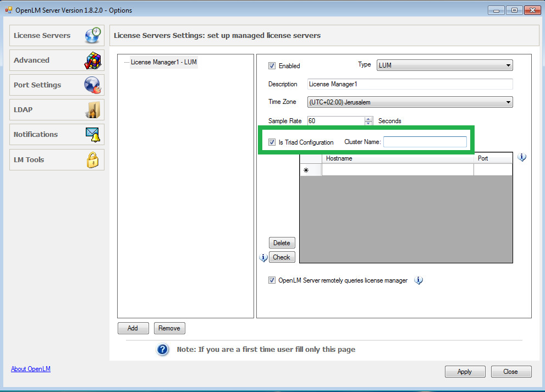Click the Apply button
The height and width of the screenshot is (392, 545).
pos(465,372)
